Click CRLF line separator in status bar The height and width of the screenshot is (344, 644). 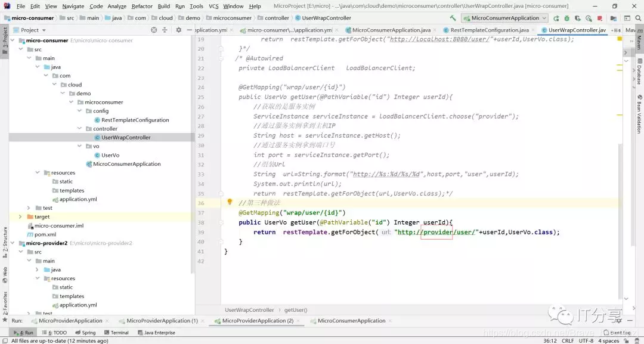pyautogui.click(x=568, y=340)
